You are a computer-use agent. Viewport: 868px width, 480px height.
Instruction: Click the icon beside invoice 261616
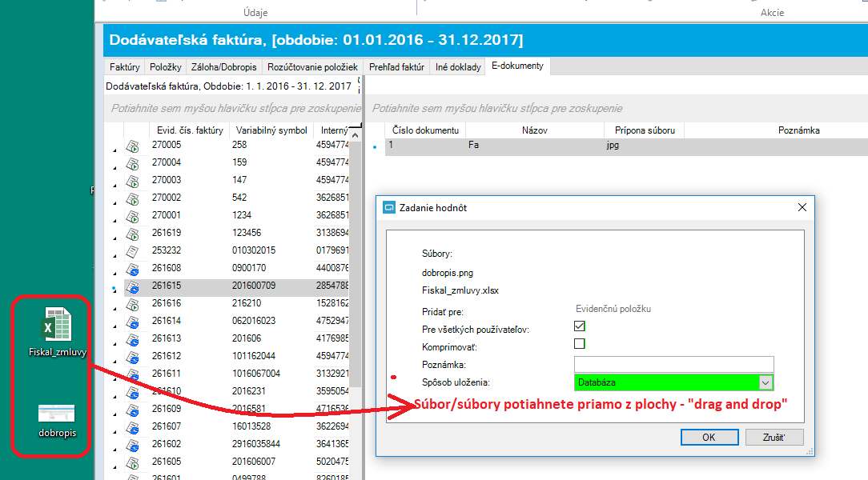click(x=132, y=306)
